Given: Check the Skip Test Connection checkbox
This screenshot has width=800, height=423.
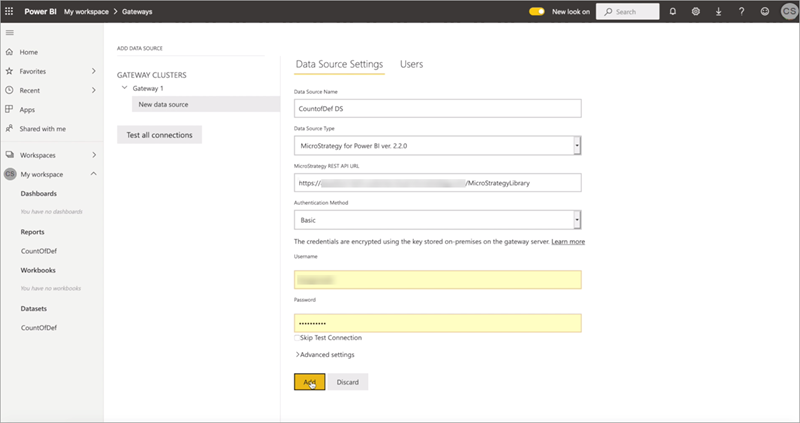Looking at the screenshot, I should (297, 338).
